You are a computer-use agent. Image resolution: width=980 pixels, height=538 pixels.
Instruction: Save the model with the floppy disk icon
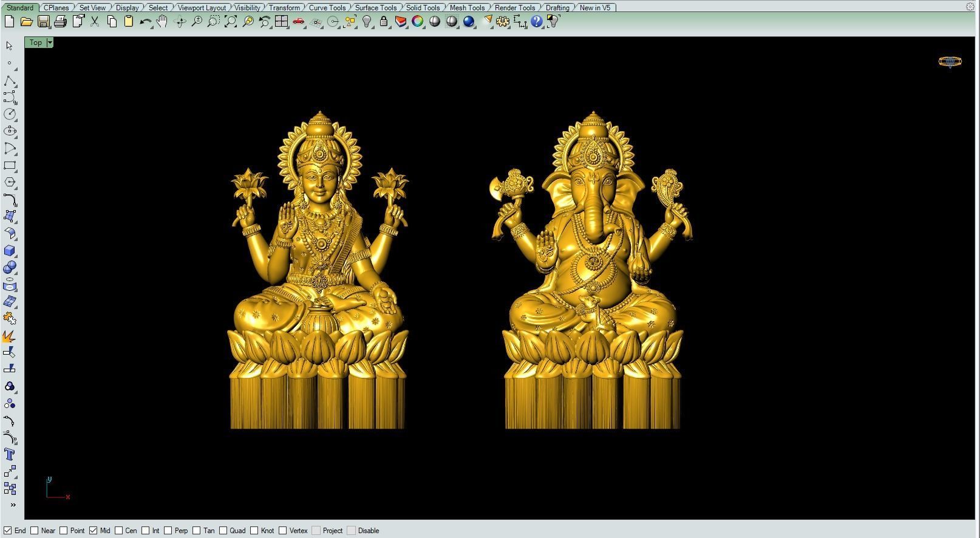(43, 22)
